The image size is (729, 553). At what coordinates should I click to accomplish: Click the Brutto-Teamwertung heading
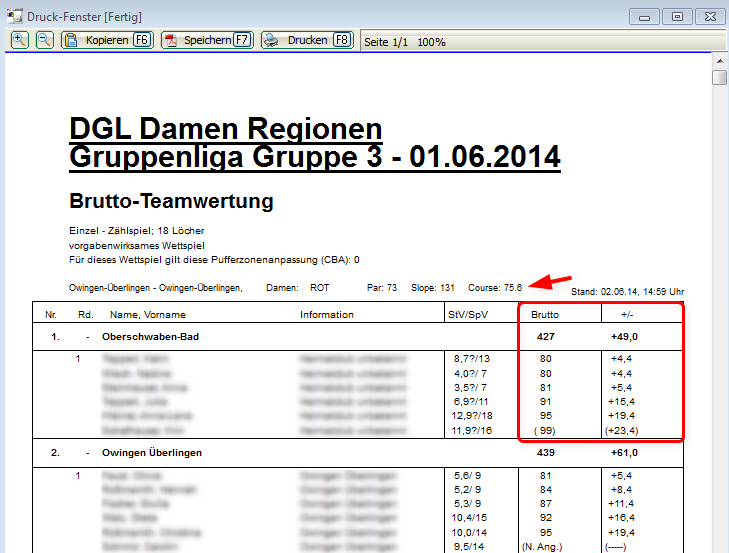171,201
